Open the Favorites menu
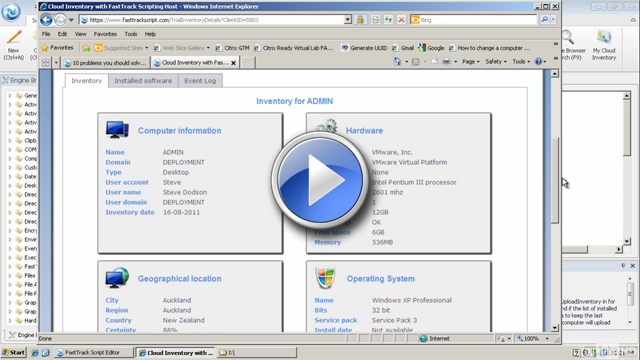 [x=105, y=34]
